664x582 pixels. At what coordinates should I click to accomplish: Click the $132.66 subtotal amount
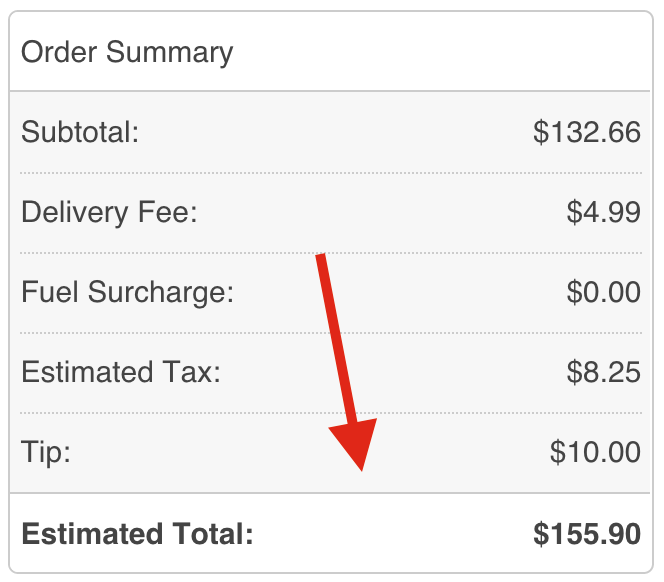(587, 132)
